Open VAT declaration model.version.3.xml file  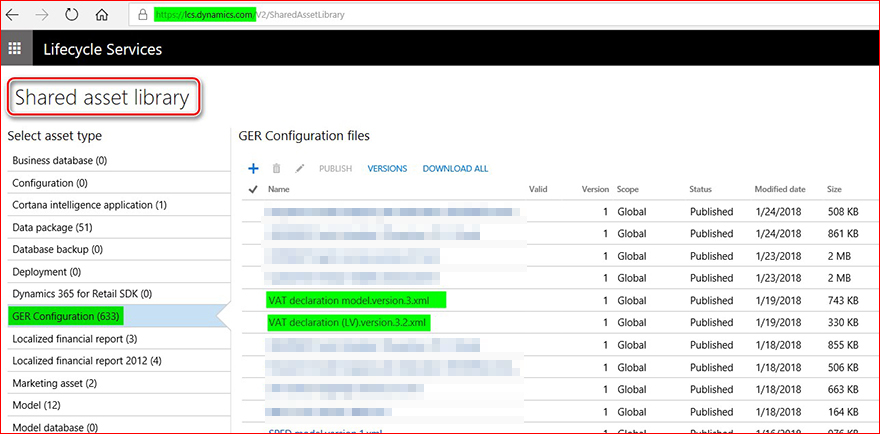coord(349,300)
